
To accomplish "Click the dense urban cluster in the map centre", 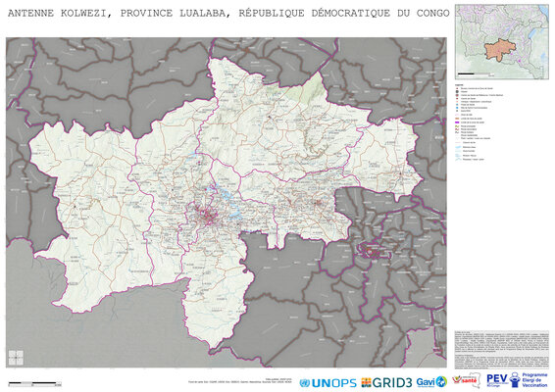I will (206, 217).
